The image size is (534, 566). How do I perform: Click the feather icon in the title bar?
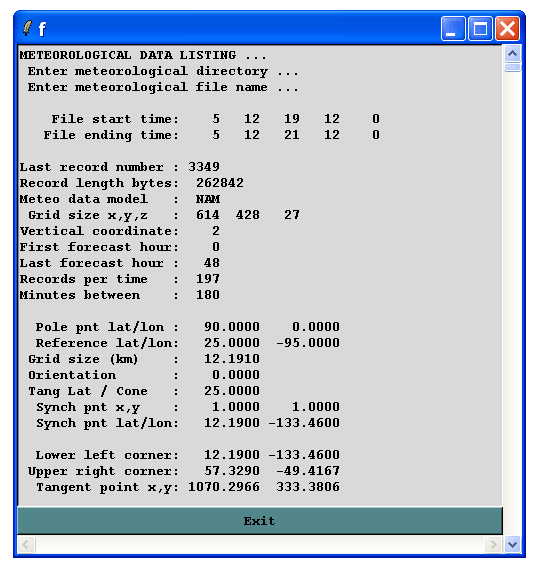(x=27, y=28)
